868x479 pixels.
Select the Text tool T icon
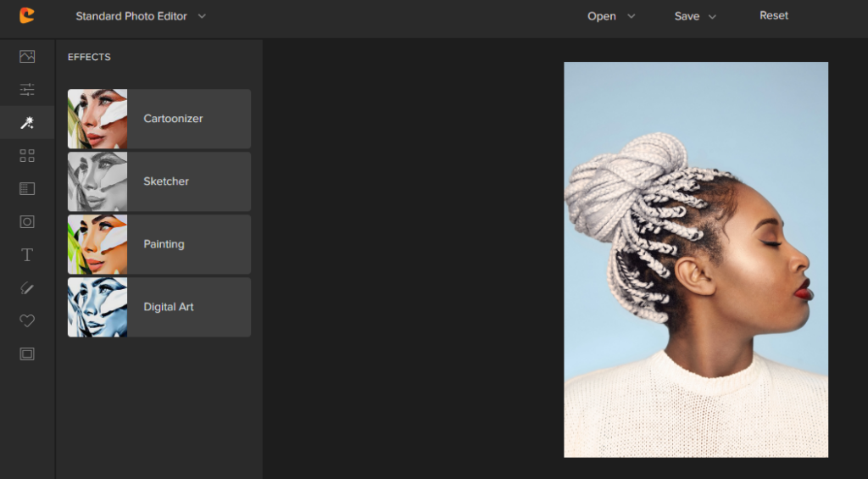pyautogui.click(x=27, y=254)
